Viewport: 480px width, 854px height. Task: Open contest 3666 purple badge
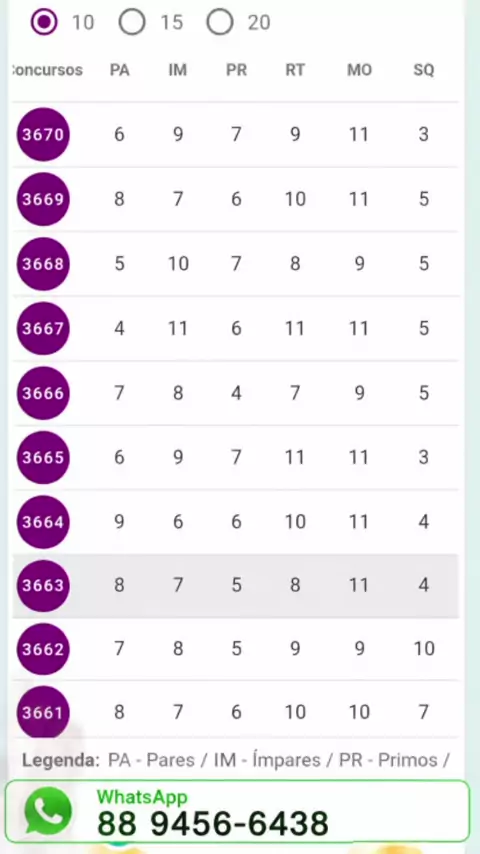(x=43, y=393)
